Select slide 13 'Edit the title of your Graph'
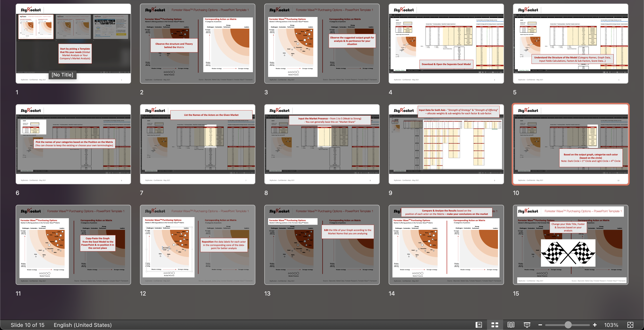The height and width of the screenshot is (330, 644). click(322, 245)
